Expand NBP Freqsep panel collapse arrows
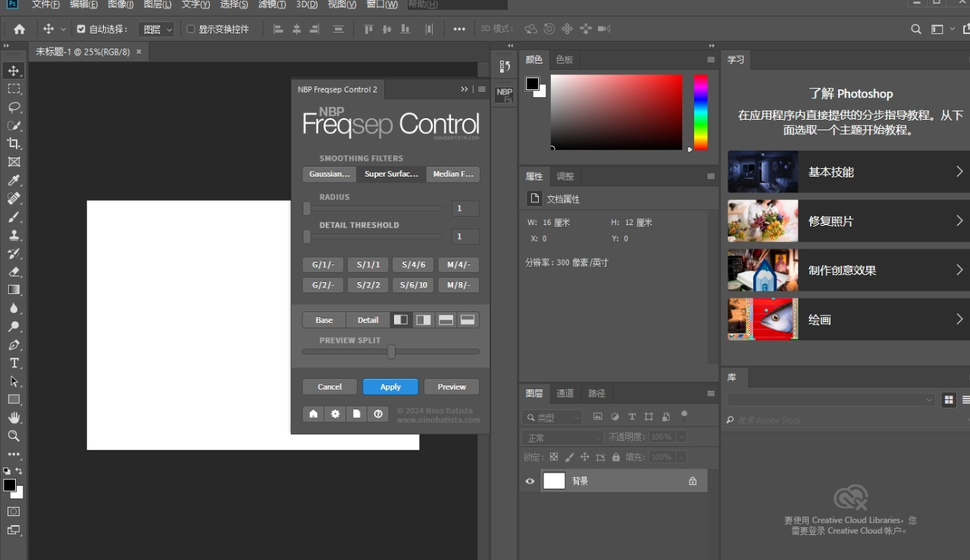The width and height of the screenshot is (970, 560). [x=465, y=89]
